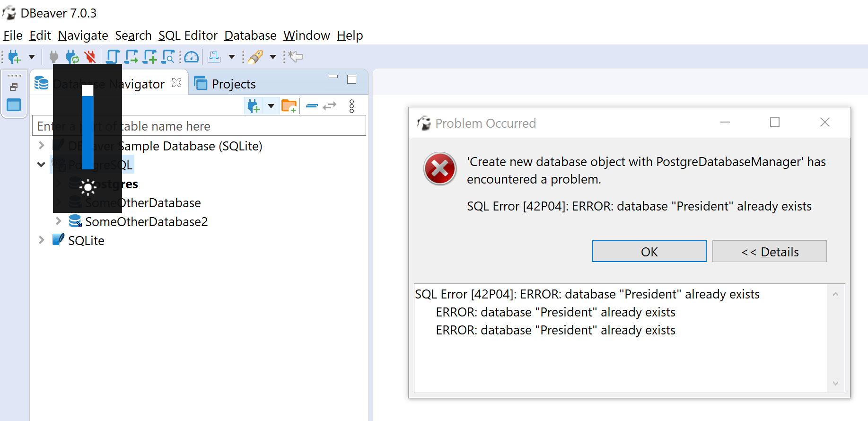Screen dimensions: 868x421
Task: Open the Navigate menu
Action: pos(83,35)
